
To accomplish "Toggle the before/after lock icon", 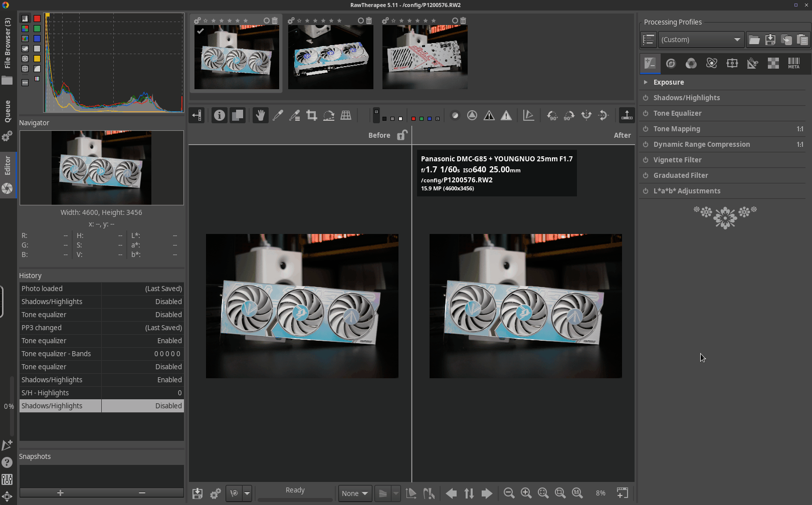I will coord(402,135).
